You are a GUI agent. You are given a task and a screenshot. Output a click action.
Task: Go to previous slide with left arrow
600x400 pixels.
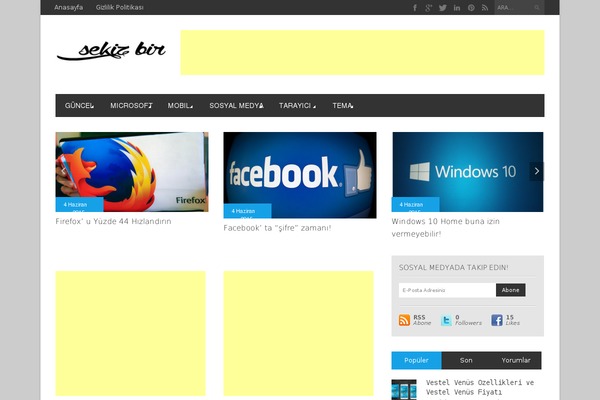(63, 171)
